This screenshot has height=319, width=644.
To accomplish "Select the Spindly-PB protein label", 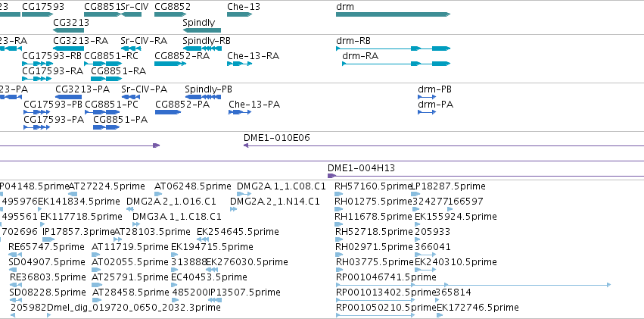I will [x=208, y=89].
